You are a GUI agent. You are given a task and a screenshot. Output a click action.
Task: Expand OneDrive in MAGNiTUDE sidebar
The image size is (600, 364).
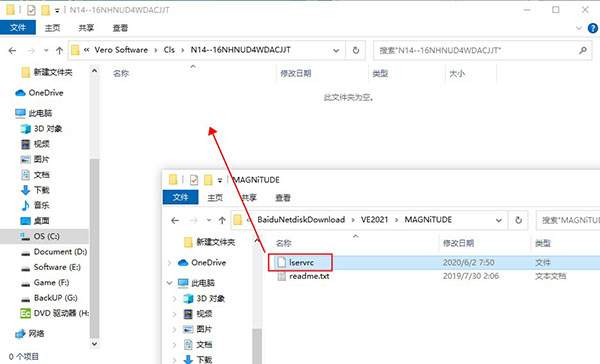(170, 263)
